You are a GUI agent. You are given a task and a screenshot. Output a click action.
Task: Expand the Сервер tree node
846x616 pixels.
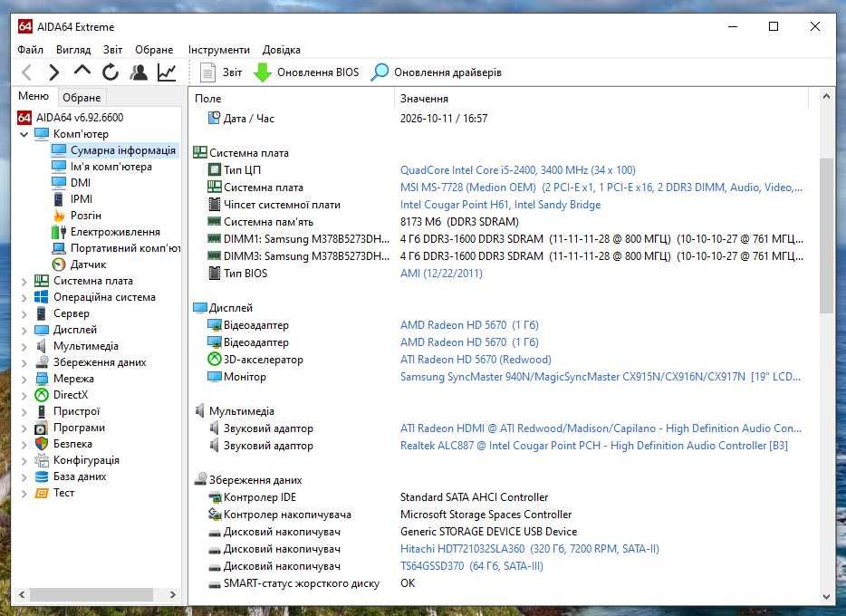coord(24,313)
